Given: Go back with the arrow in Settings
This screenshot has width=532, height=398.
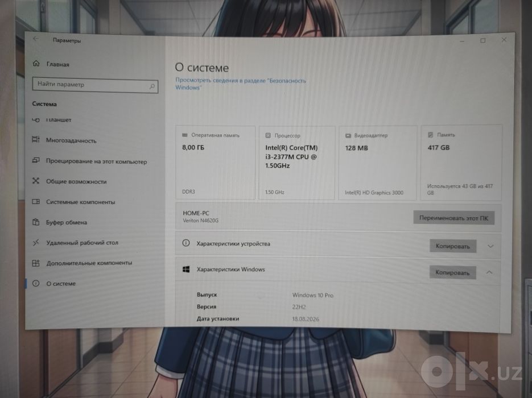Looking at the screenshot, I should 36,39.
